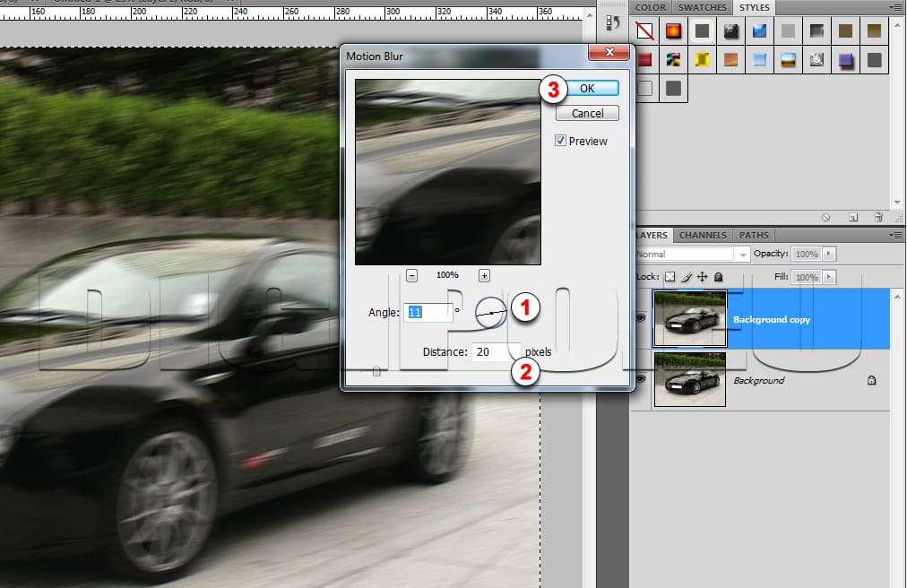The height and width of the screenshot is (588, 907).
Task: Select the Background layer thumbnail
Action: click(x=689, y=380)
